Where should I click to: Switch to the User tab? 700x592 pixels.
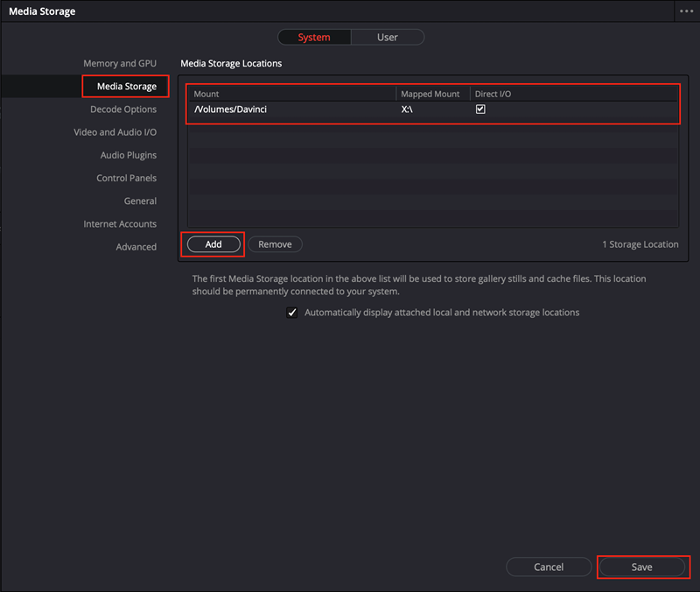[388, 37]
